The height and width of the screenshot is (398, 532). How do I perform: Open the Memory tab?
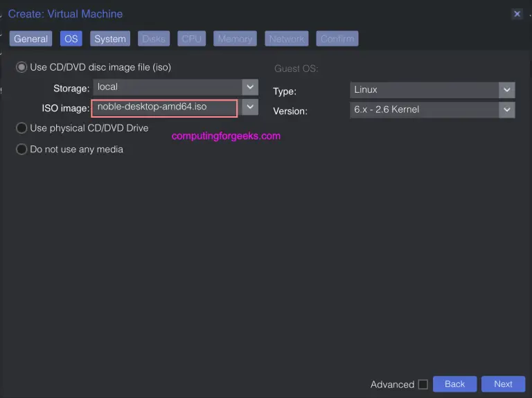(235, 39)
